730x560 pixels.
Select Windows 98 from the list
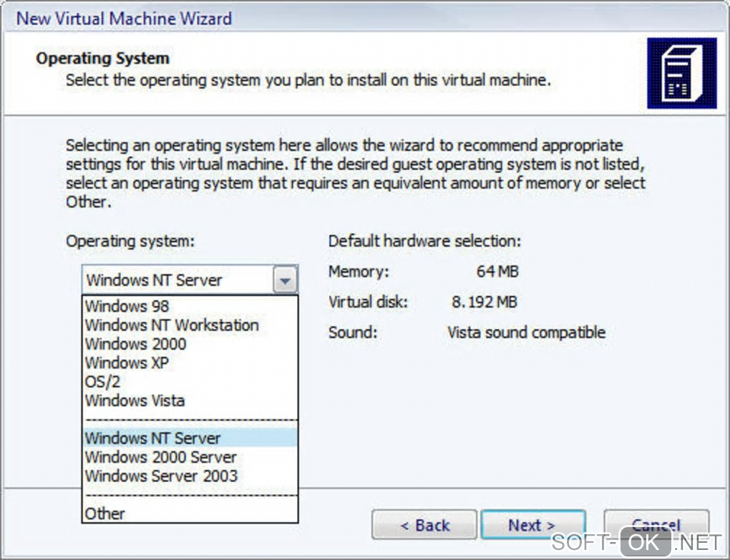(x=127, y=306)
